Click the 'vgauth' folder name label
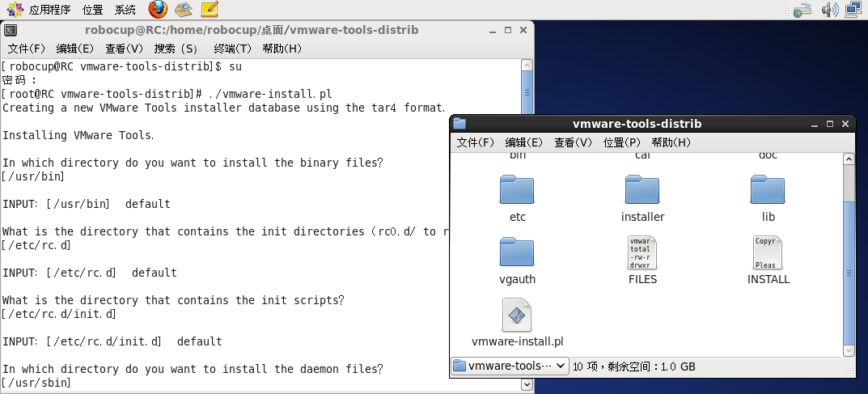Viewport: 868px width, 394px height. [517, 279]
